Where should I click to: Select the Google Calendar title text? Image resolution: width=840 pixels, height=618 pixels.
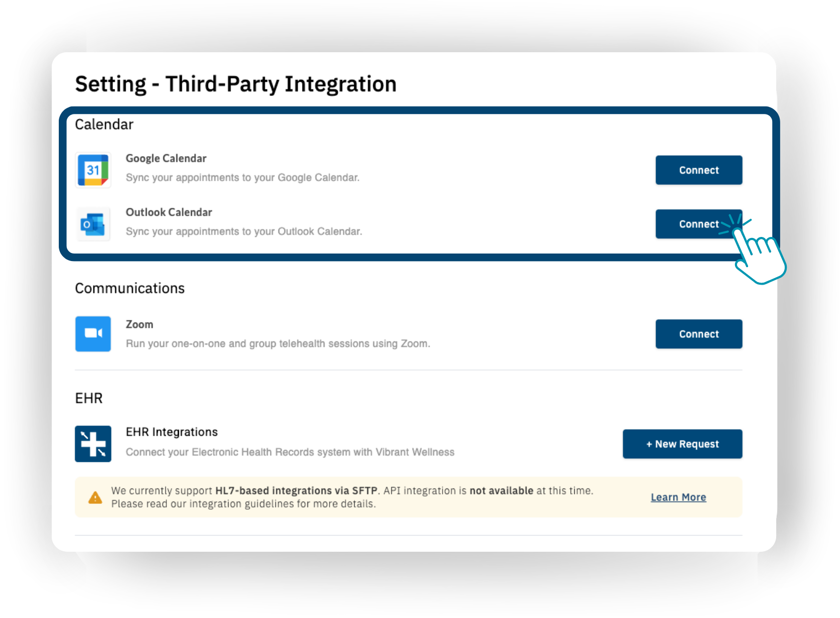pyautogui.click(x=166, y=158)
